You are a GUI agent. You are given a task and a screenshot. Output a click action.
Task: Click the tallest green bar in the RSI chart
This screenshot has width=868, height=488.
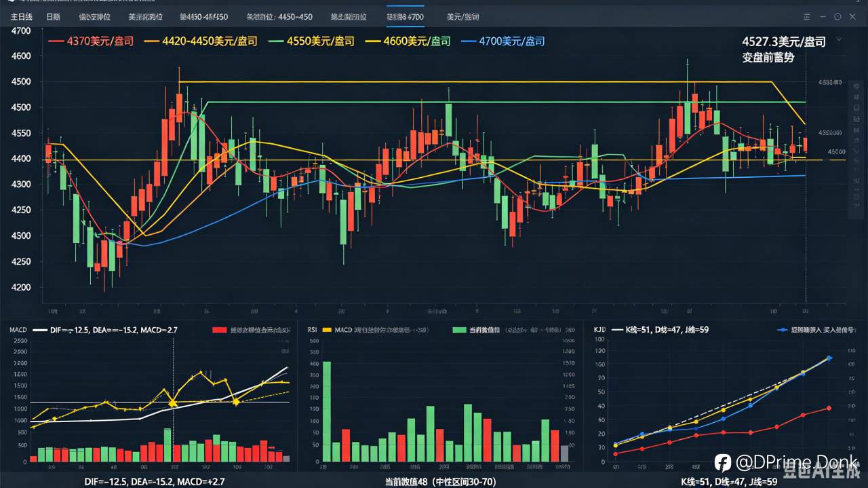327,412
